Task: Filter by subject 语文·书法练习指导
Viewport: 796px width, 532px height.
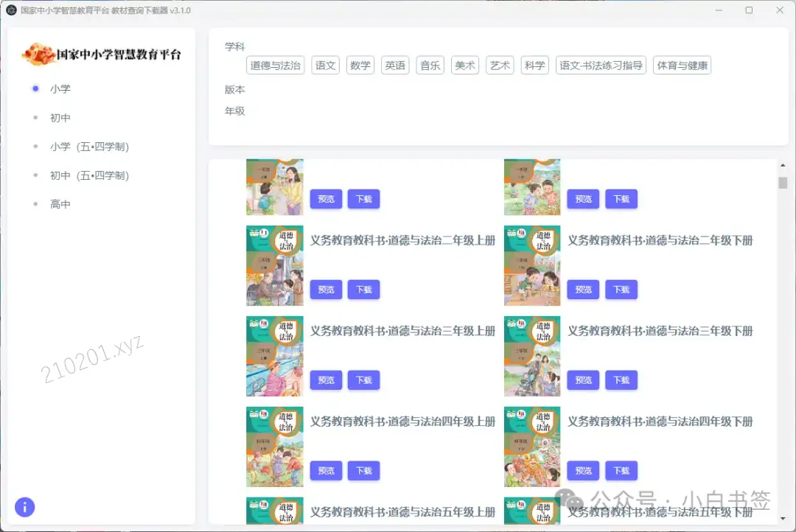Action: (x=601, y=65)
